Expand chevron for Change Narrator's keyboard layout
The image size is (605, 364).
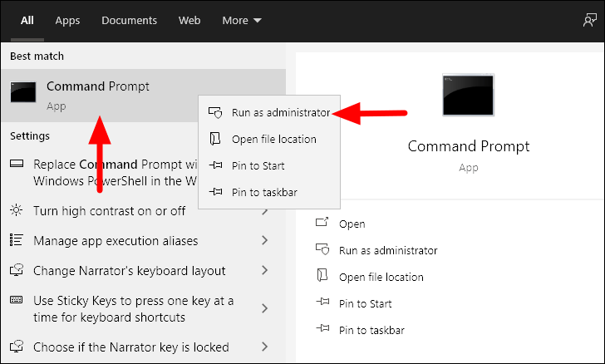(x=264, y=270)
